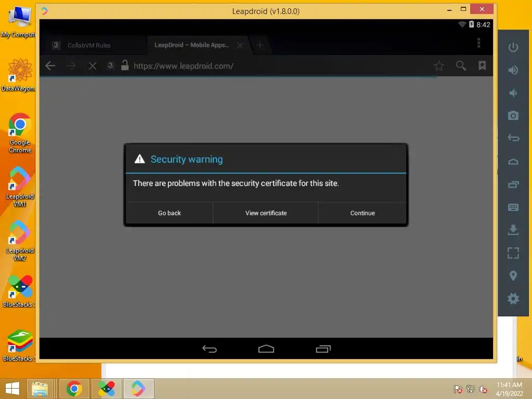Click the browser search magnifier icon

pyautogui.click(x=461, y=65)
